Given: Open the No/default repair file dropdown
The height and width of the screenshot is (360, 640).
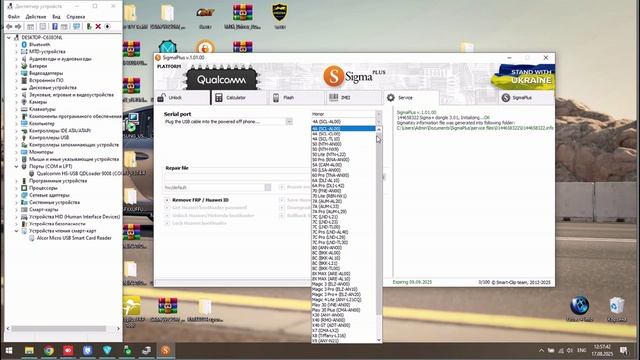Looking at the screenshot, I should pyautogui.click(x=268, y=187).
